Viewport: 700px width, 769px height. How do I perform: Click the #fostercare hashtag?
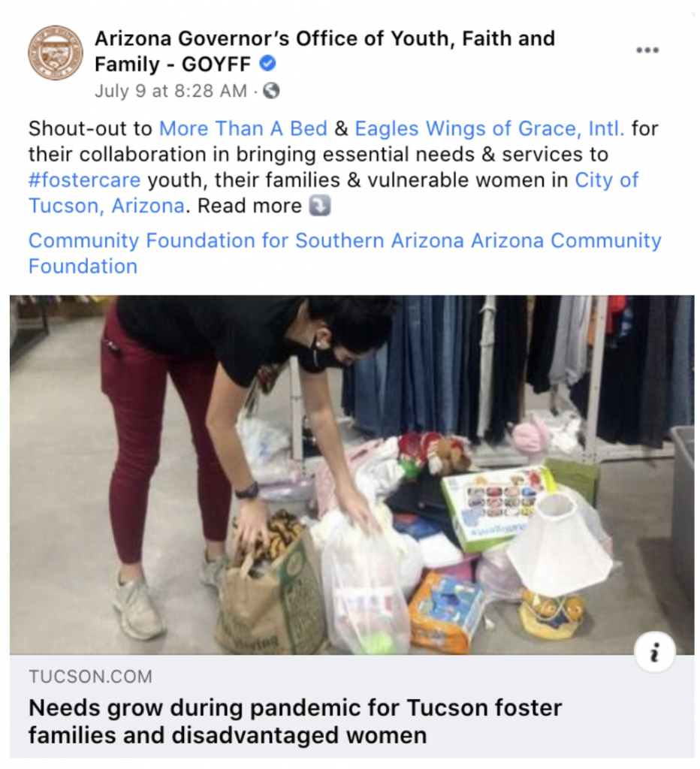tap(84, 180)
